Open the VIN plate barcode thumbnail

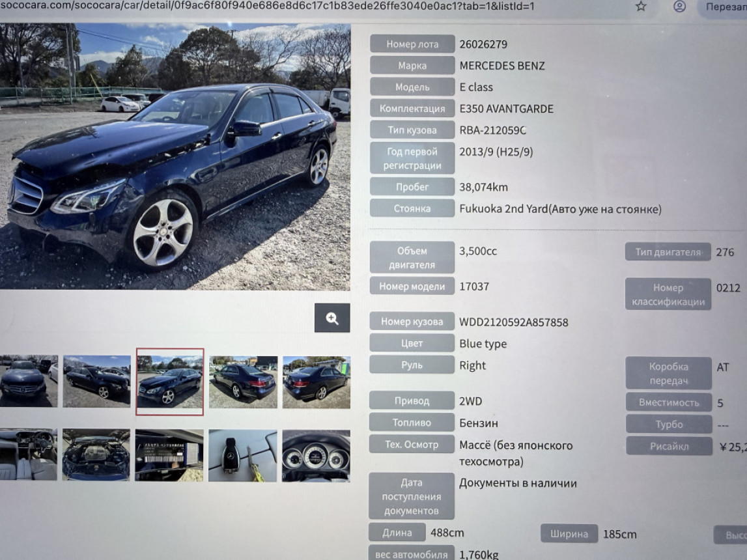169,455
